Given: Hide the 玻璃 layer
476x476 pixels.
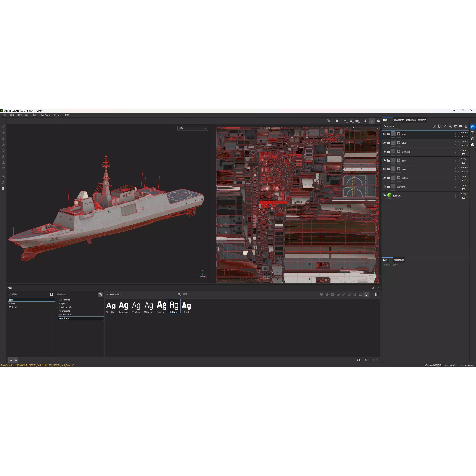Looking at the screenshot, I should (x=385, y=169).
